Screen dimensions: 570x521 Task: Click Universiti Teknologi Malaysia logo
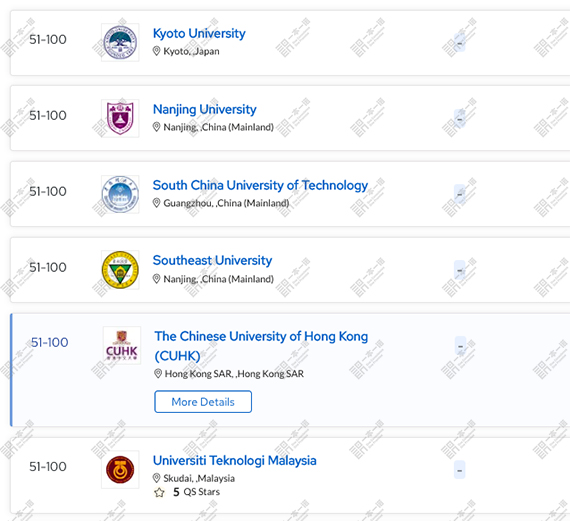point(120,469)
